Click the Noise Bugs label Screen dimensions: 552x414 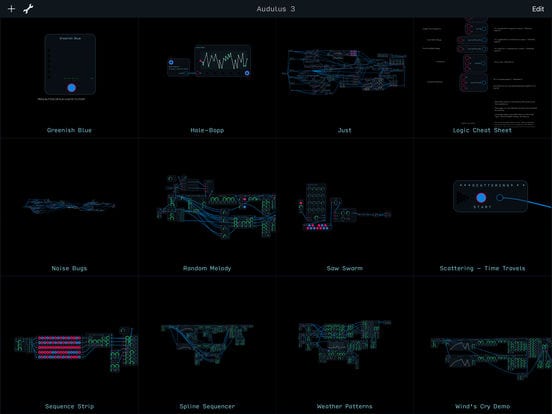click(x=69, y=268)
